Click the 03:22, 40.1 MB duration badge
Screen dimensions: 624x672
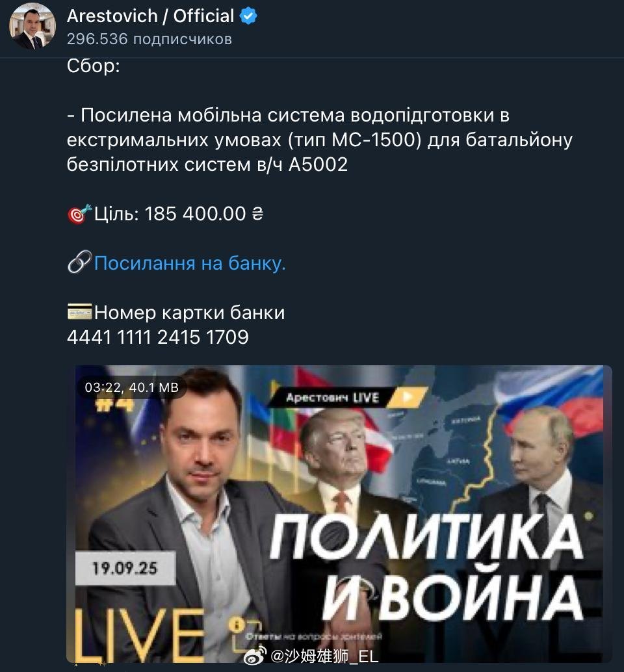coord(131,387)
